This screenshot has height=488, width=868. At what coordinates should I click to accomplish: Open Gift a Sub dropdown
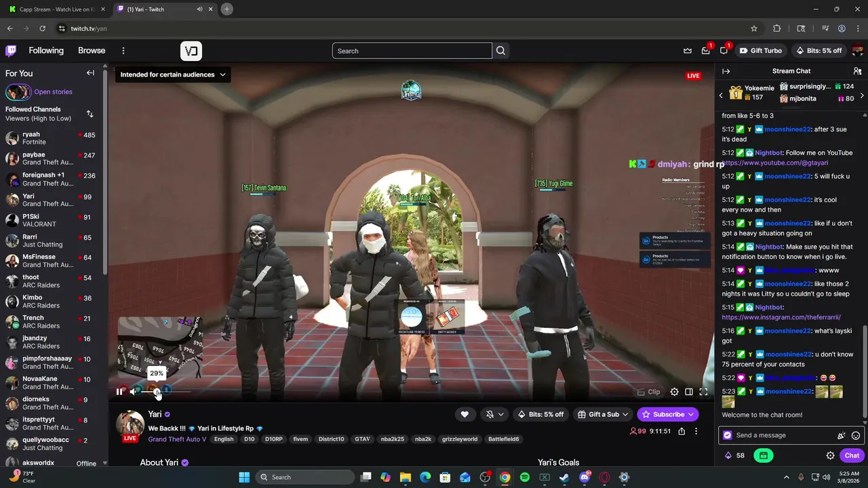[603, 414]
